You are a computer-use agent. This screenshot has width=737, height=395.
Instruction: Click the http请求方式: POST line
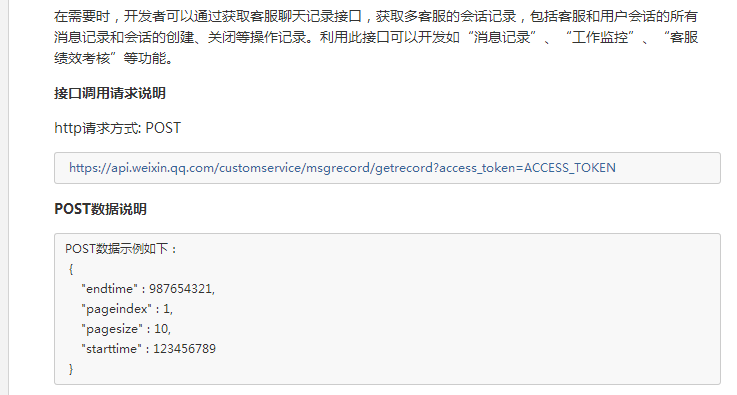pyautogui.click(x=118, y=128)
